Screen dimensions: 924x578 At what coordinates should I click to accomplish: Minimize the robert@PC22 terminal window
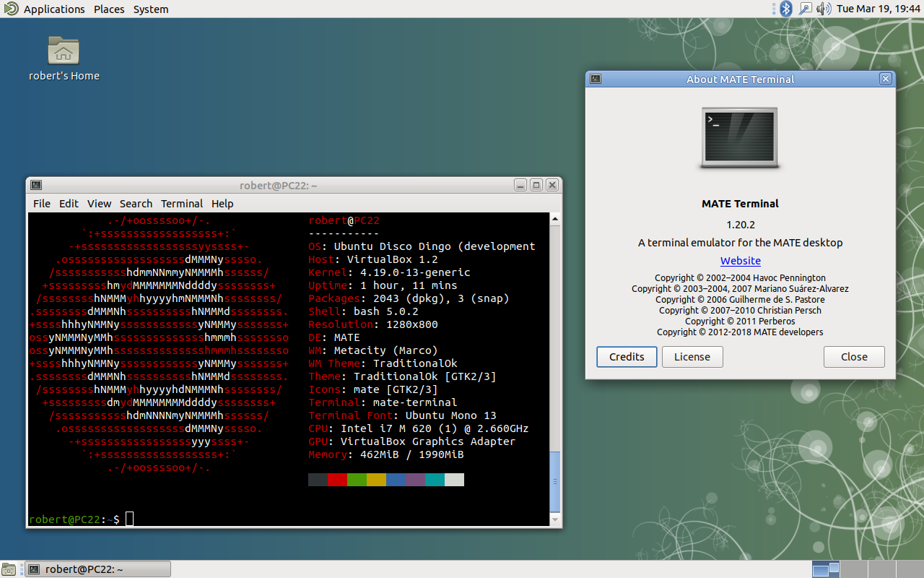pos(520,186)
